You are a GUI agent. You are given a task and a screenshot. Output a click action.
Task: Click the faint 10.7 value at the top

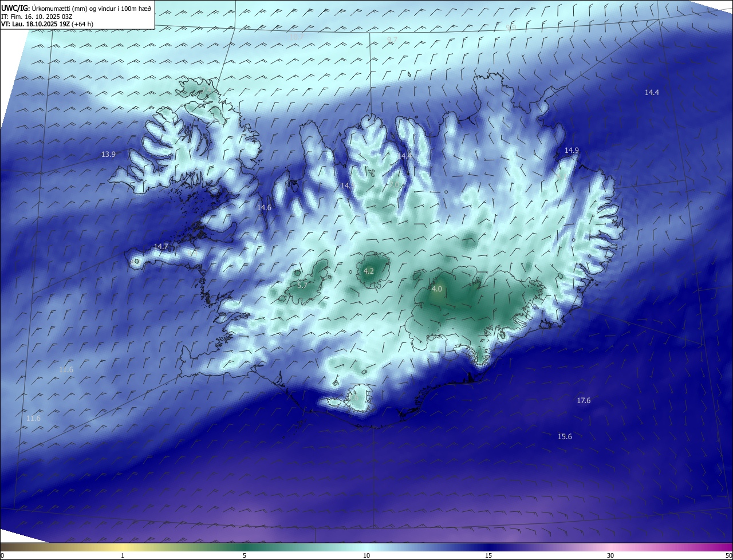tap(296, 37)
